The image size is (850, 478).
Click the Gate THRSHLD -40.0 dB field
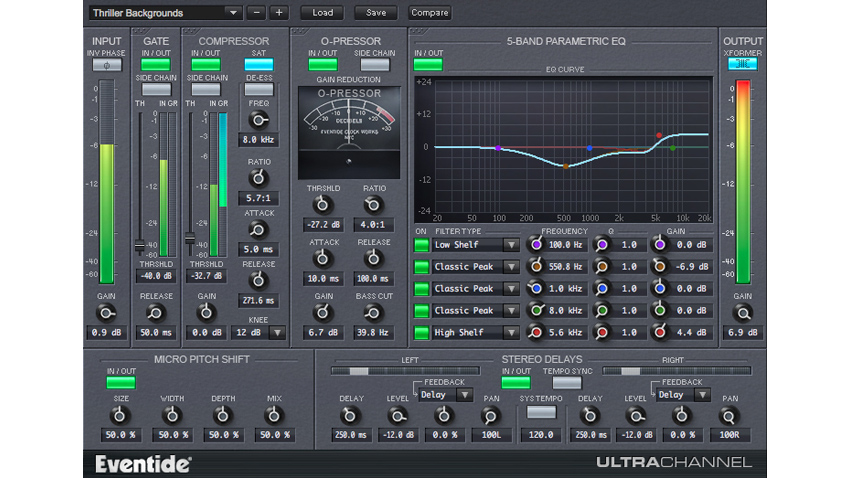pyautogui.click(x=156, y=275)
